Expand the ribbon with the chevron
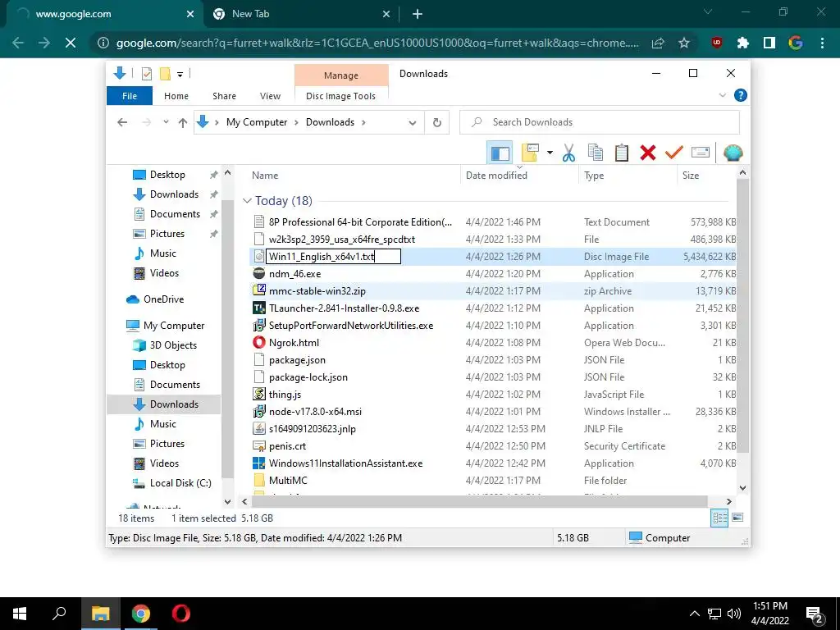This screenshot has height=630, width=840. pyautogui.click(x=722, y=95)
